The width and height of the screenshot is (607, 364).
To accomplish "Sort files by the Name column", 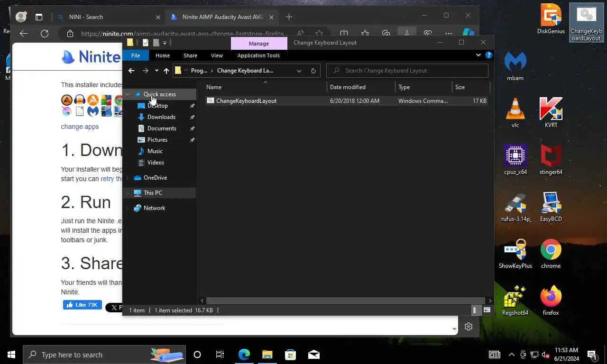I will tap(266, 87).
